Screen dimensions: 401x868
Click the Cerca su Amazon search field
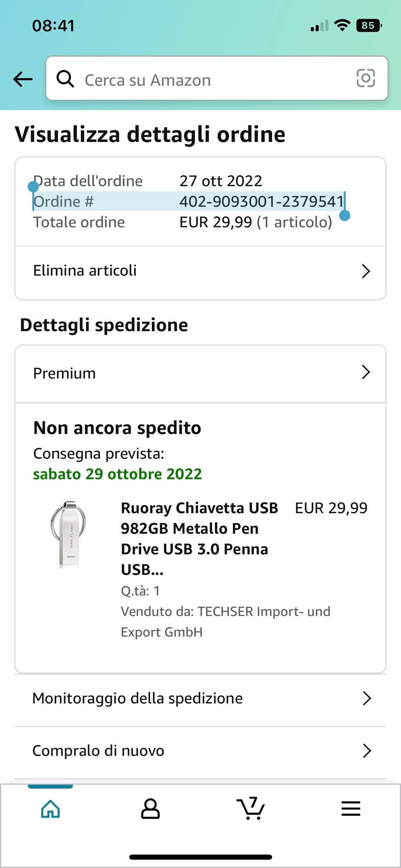click(217, 78)
